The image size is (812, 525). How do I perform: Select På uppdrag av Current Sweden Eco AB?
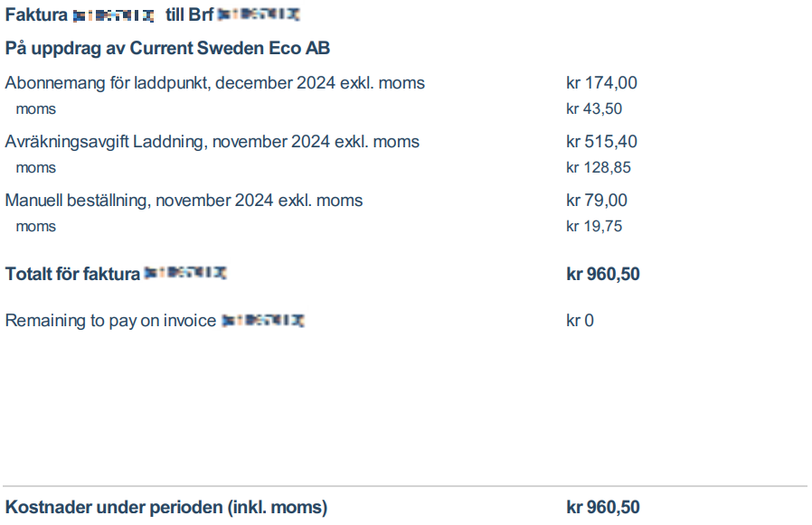(x=167, y=48)
